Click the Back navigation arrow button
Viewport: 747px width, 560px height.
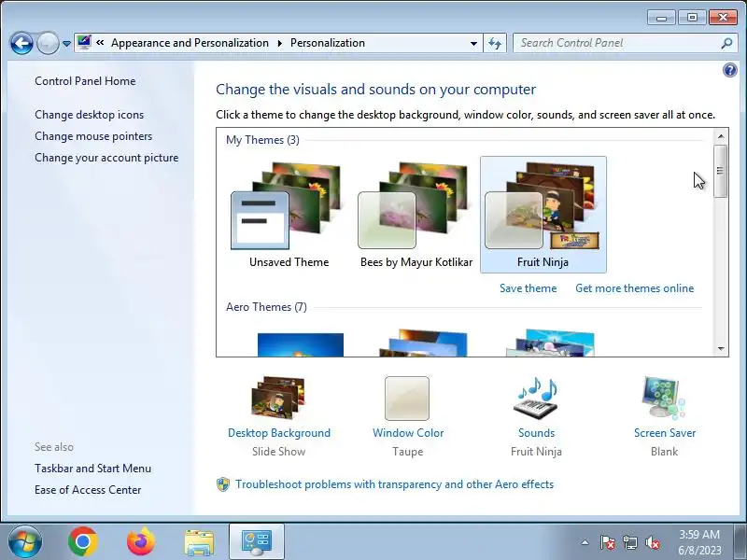[x=21, y=44]
